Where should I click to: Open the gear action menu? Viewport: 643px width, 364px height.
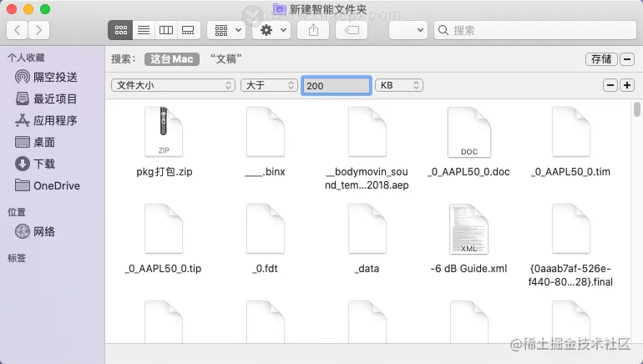(271, 30)
